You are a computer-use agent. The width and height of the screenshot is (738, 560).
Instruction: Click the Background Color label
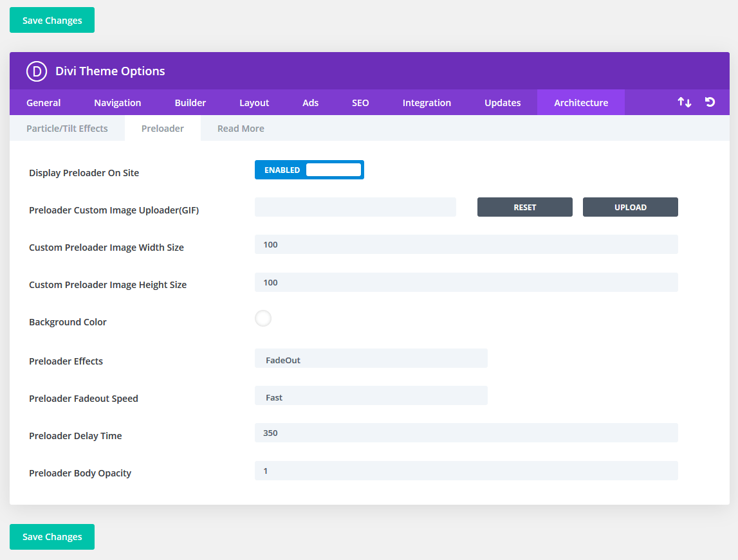pyautogui.click(x=68, y=322)
